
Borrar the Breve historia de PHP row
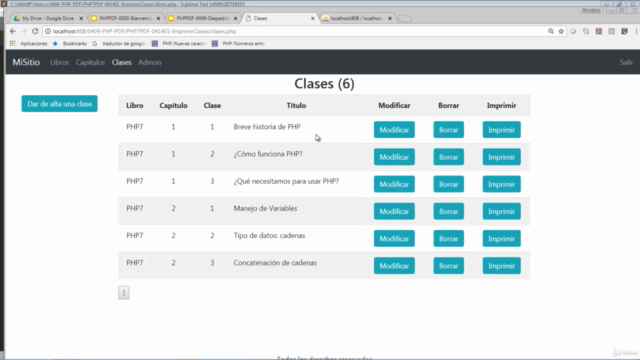click(x=449, y=130)
